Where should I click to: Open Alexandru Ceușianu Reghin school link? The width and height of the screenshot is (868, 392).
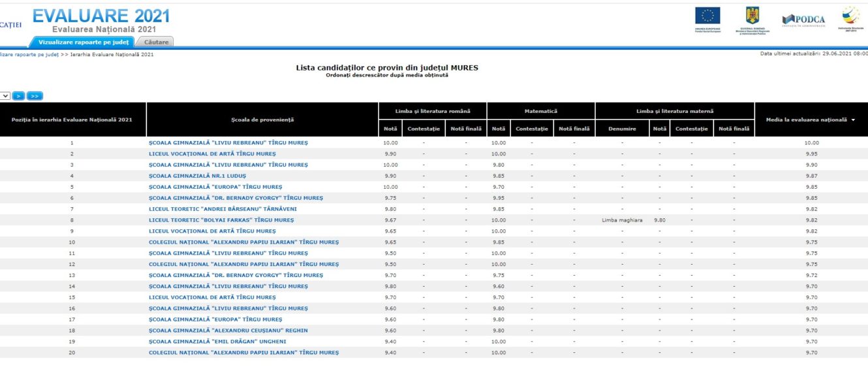(x=228, y=331)
